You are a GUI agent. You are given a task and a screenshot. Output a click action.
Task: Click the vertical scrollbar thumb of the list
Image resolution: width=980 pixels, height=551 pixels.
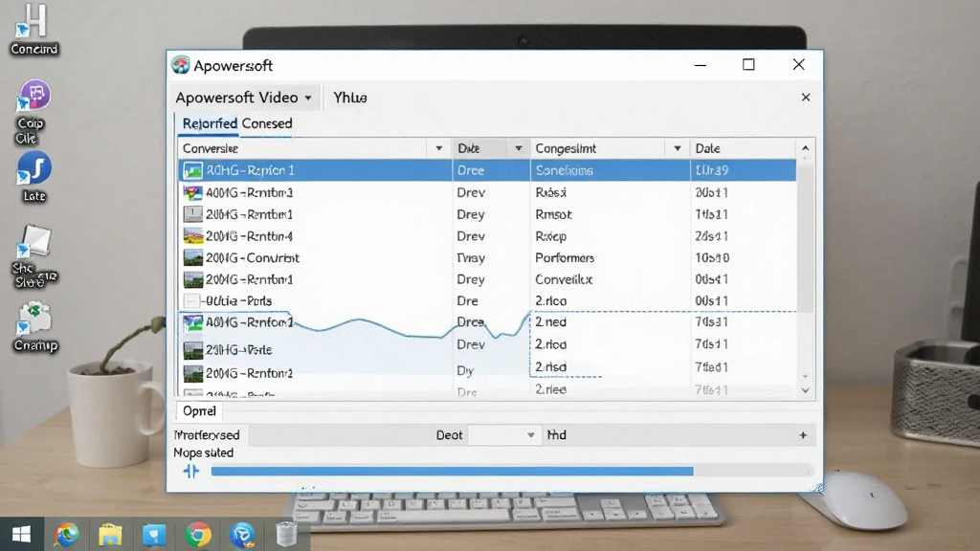point(805,236)
